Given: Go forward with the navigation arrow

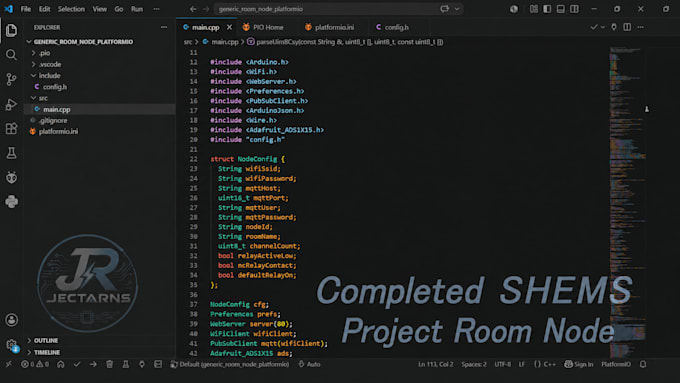Looking at the screenshot, I should pyautogui.click(x=206, y=9).
